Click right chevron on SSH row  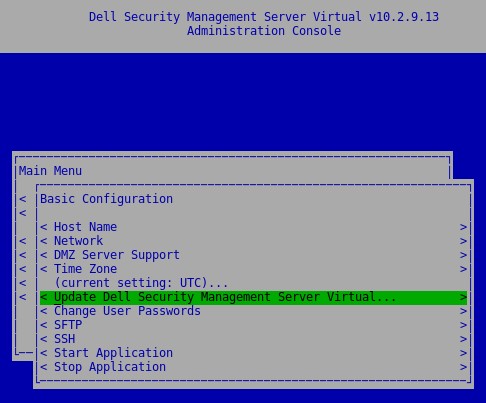(463, 339)
